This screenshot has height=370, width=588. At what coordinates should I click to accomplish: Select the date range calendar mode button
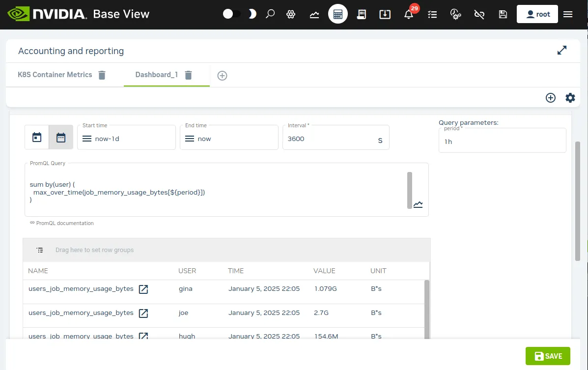(x=61, y=138)
